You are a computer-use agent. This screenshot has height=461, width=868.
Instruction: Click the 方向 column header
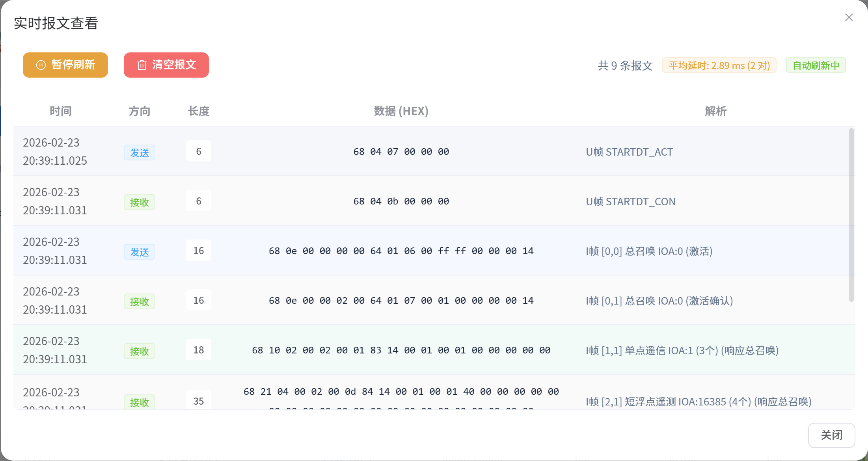point(140,111)
